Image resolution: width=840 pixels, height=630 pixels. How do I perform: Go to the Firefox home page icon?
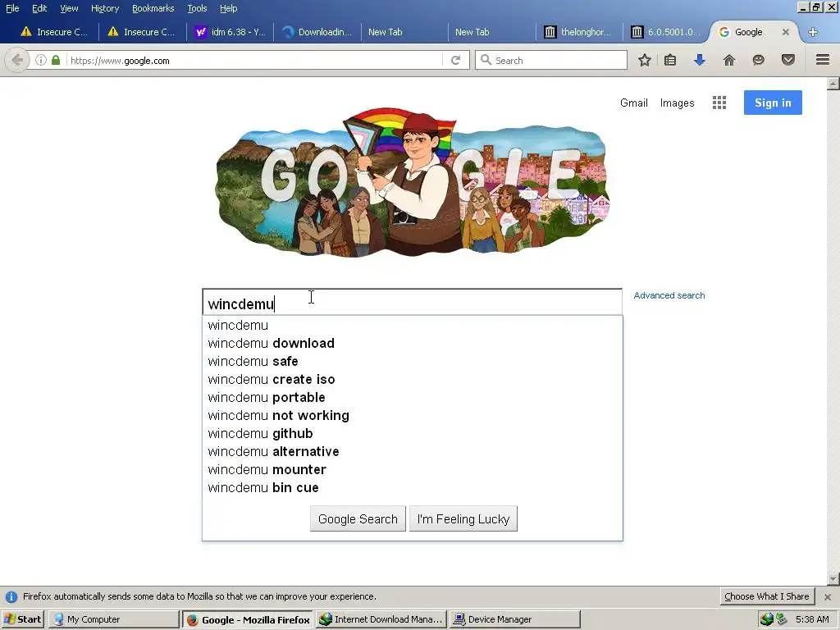click(x=729, y=60)
